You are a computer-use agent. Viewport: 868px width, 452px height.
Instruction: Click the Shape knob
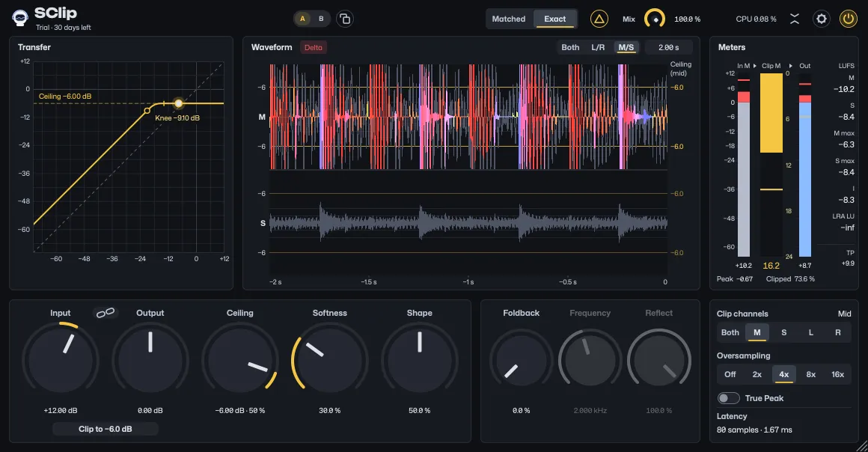pyautogui.click(x=420, y=361)
